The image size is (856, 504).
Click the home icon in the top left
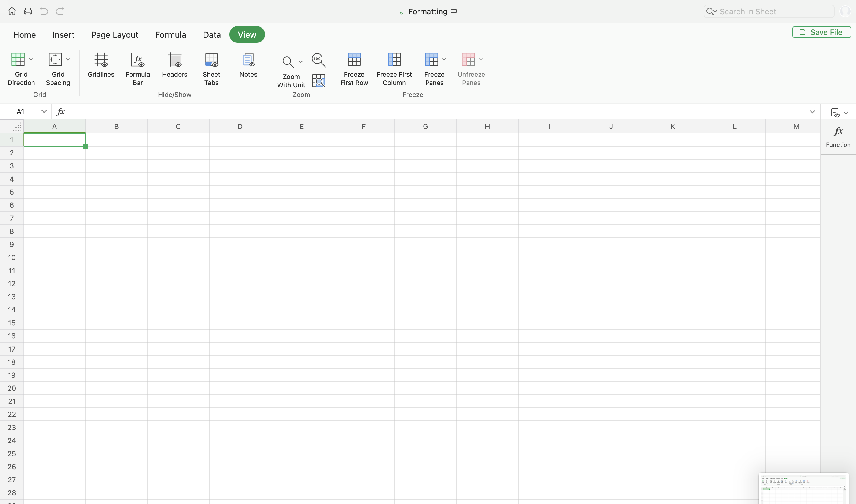click(12, 12)
